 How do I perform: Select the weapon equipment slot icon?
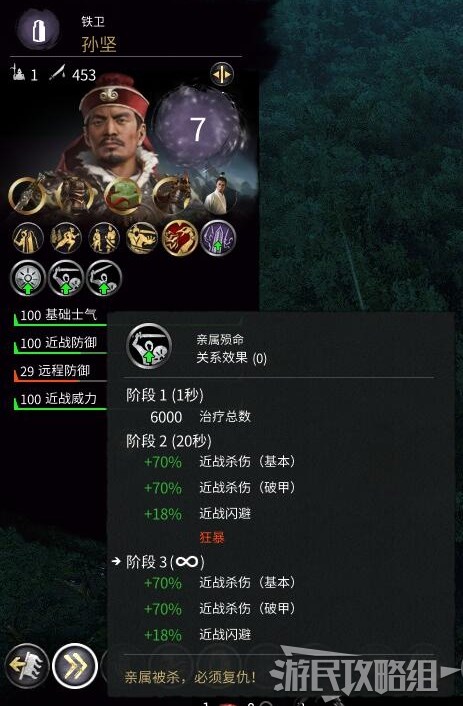pos(27,195)
